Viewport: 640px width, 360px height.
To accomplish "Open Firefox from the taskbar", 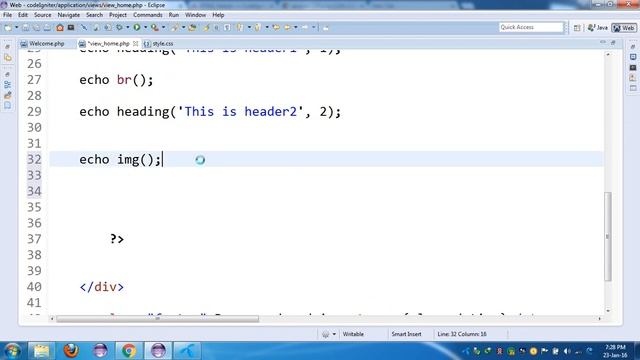I will 71,351.
